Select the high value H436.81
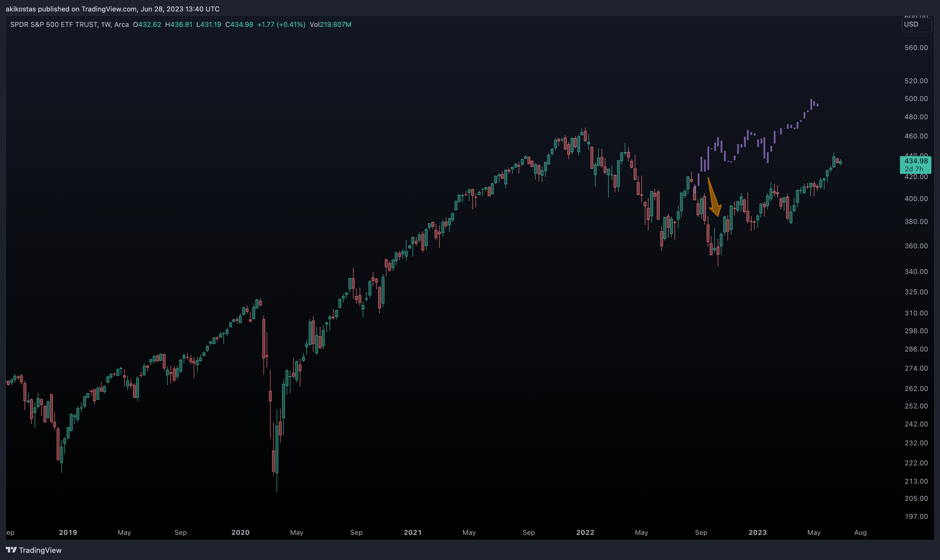The width and height of the screenshot is (940, 560). tap(179, 25)
